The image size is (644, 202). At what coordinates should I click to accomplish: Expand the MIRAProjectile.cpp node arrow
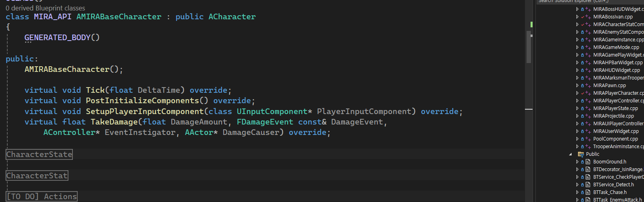click(x=577, y=116)
